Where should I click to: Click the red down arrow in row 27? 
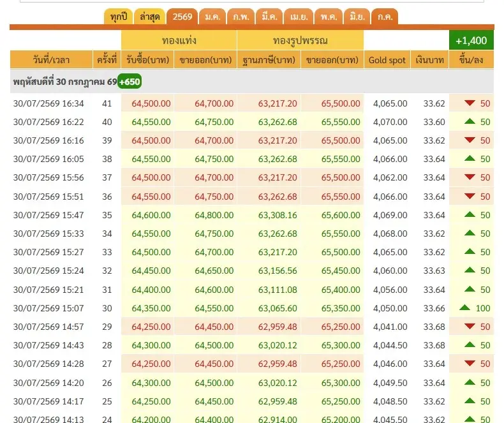(470, 363)
